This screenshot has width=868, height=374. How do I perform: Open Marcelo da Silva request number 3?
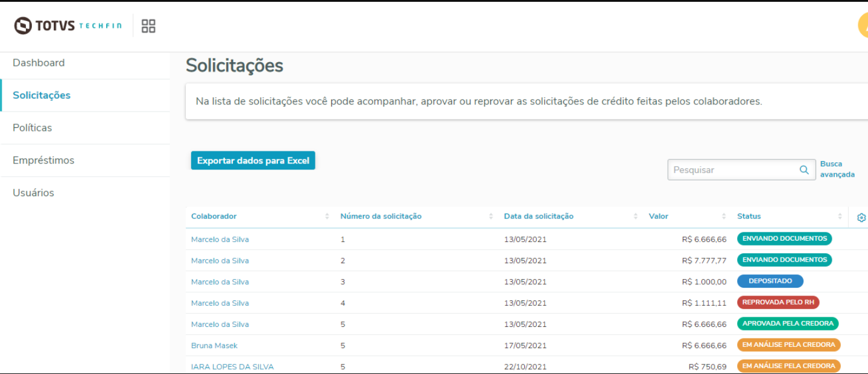pos(220,282)
